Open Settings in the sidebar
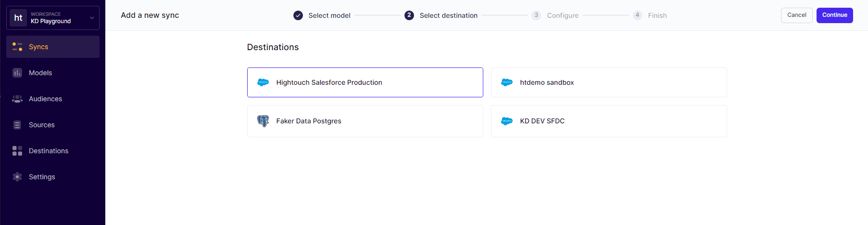Screen dimensions: 868x225 [x=42, y=177]
